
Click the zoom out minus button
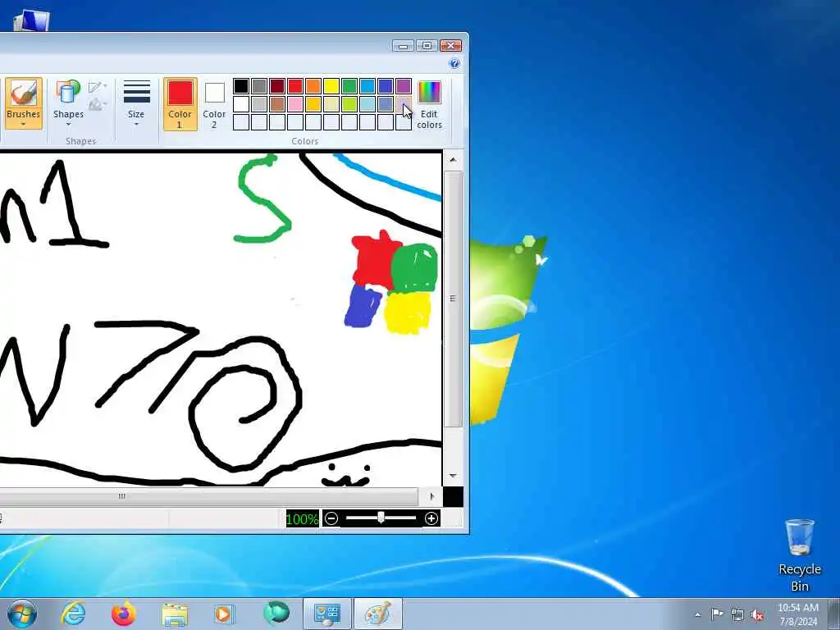(x=331, y=518)
